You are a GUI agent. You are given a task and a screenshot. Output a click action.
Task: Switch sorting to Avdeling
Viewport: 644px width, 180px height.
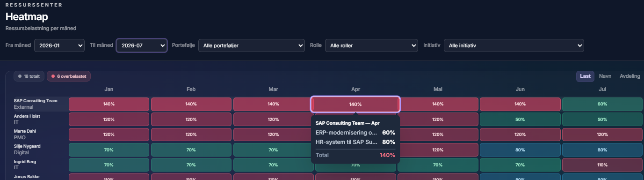(x=630, y=76)
